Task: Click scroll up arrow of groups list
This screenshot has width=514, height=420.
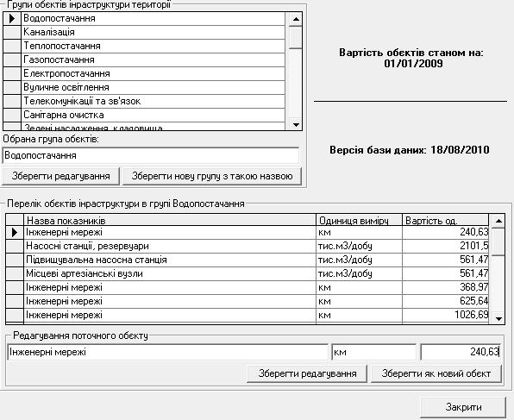Action: [x=296, y=19]
